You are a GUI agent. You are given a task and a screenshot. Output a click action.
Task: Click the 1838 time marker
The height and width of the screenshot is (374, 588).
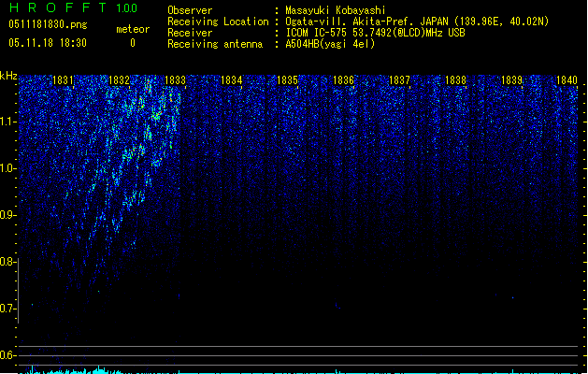pyautogui.click(x=455, y=80)
